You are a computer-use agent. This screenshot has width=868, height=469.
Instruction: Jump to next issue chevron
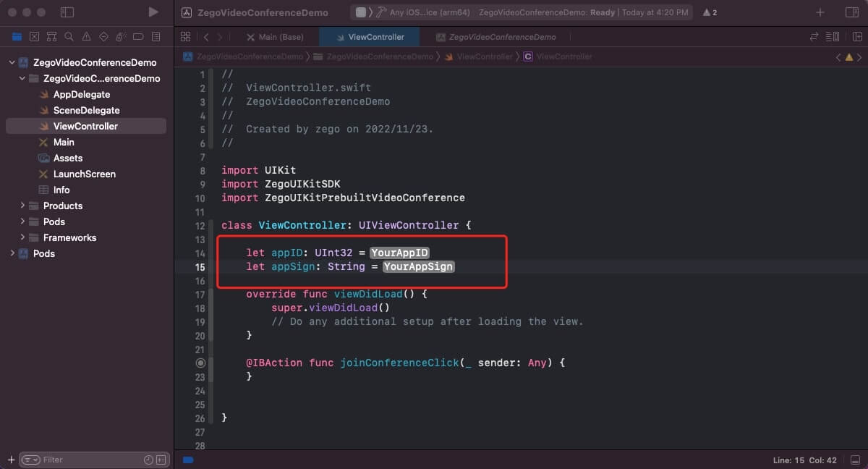tap(861, 56)
